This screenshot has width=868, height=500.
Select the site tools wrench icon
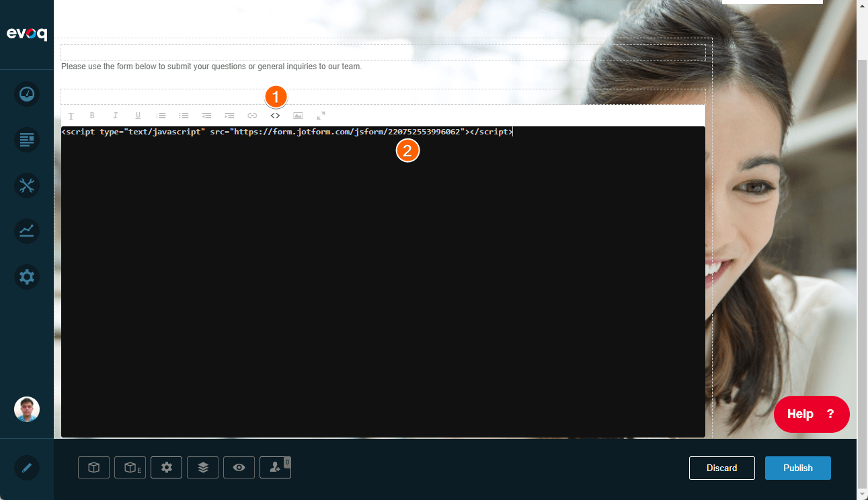pyautogui.click(x=26, y=185)
